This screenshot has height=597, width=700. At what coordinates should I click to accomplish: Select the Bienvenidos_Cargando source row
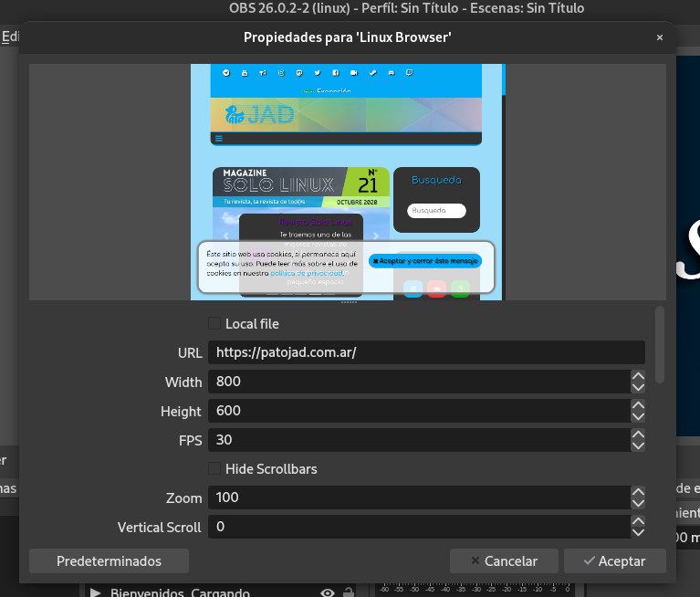coord(221,592)
